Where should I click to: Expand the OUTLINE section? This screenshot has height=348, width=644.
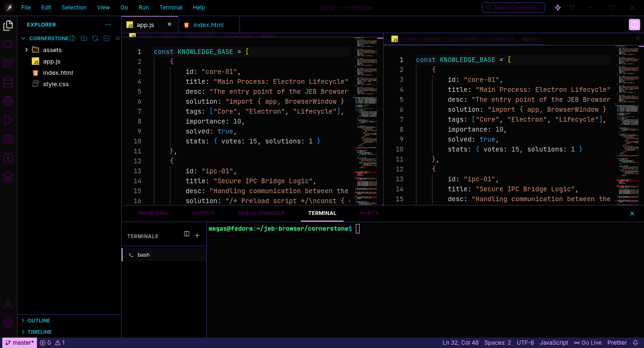[x=39, y=321]
